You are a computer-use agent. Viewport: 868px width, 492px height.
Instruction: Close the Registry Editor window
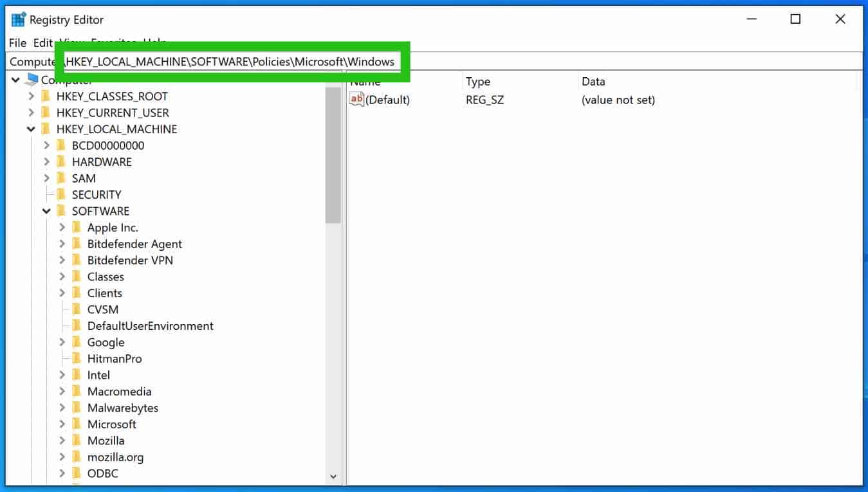(x=840, y=19)
